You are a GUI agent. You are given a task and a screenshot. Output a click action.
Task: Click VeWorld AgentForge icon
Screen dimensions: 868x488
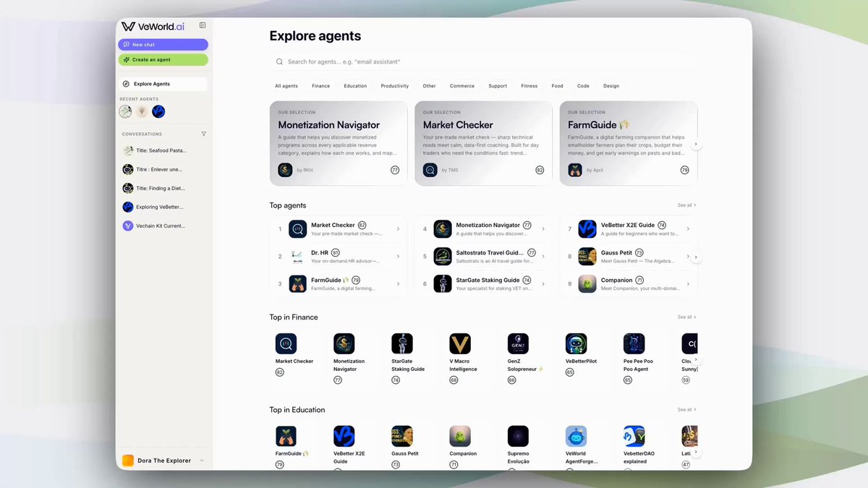click(576, 436)
